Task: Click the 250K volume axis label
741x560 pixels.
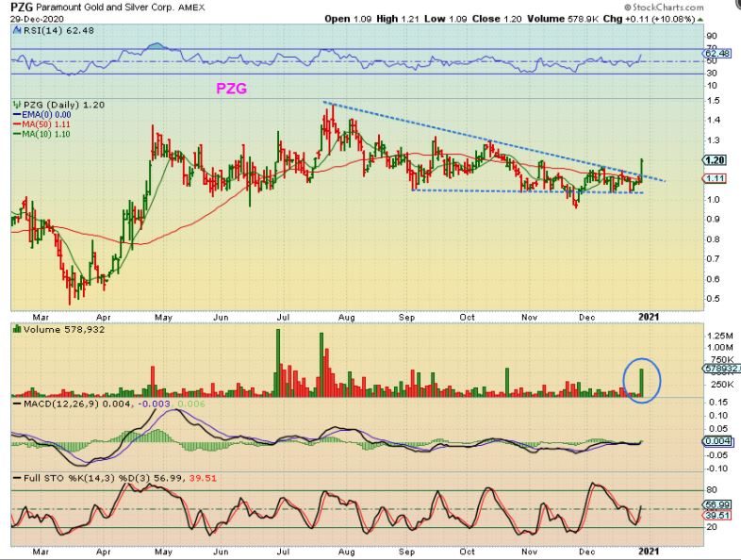Action: coord(720,385)
